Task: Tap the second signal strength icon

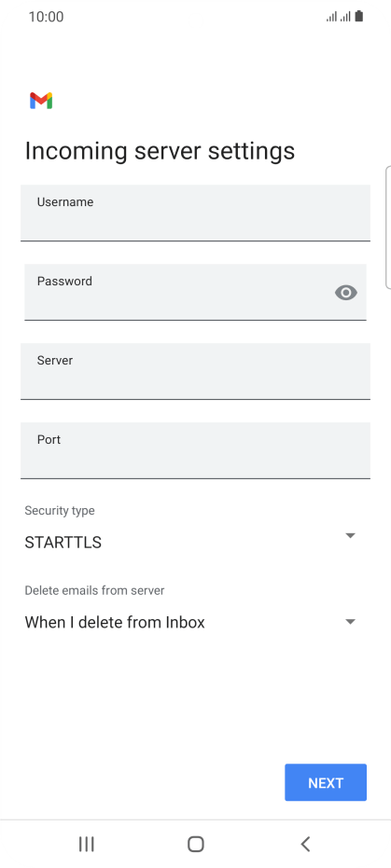Action: pos(345,17)
